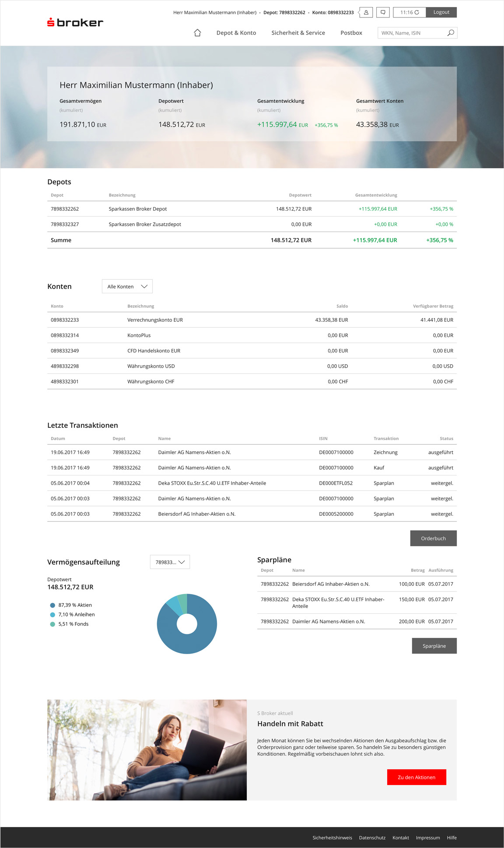The height and width of the screenshot is (848, 504).
Task: Click ISIN DE000ETFL052
Action: 336,483
